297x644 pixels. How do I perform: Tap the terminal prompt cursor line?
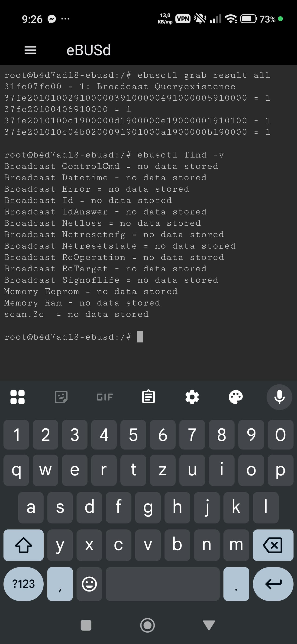[140, 337]
